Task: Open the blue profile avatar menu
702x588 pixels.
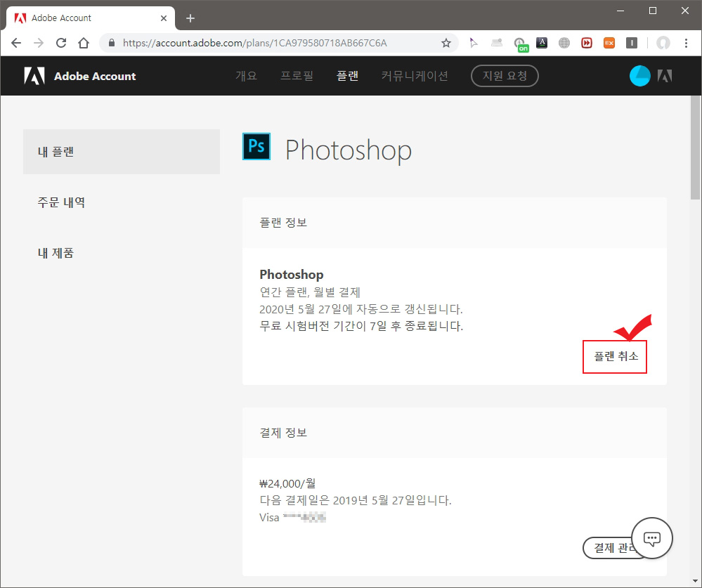Action: point(639,76)
